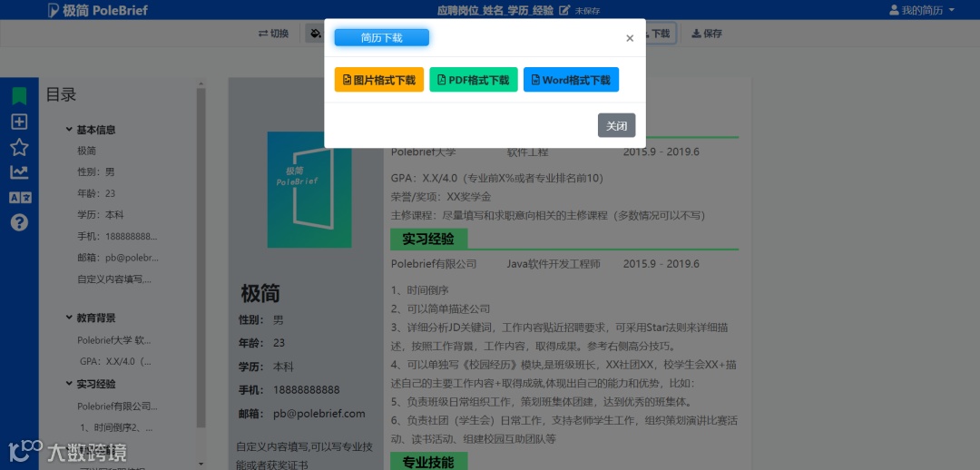Click the paint bucket theme icon
The height and width of the screenshot is (470, 980).
[x=317, y=34]
